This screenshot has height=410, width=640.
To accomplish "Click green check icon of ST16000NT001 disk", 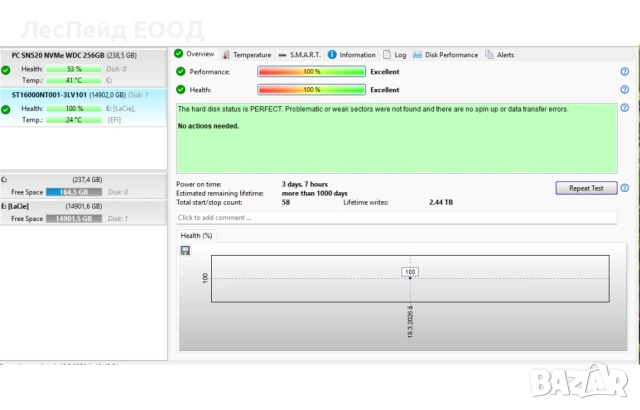I will point(6,109).
